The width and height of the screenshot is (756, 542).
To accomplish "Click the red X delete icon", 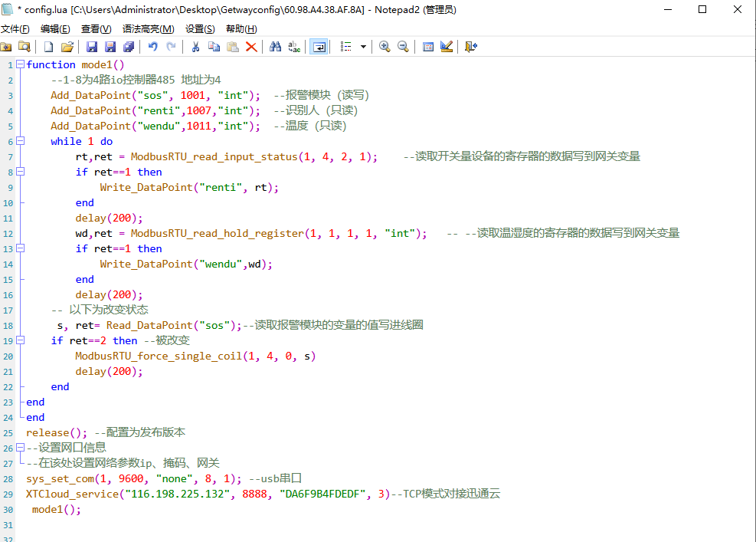I will point(251,47).
